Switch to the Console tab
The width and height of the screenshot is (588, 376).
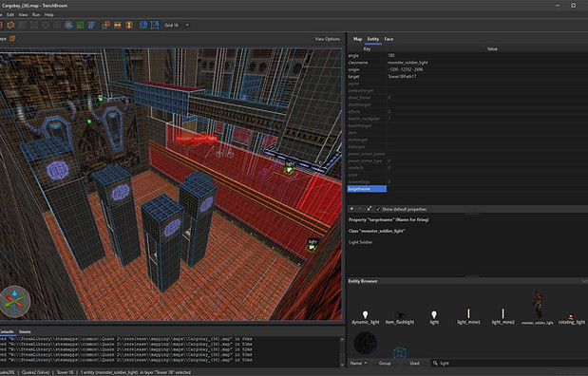point(7,331)
